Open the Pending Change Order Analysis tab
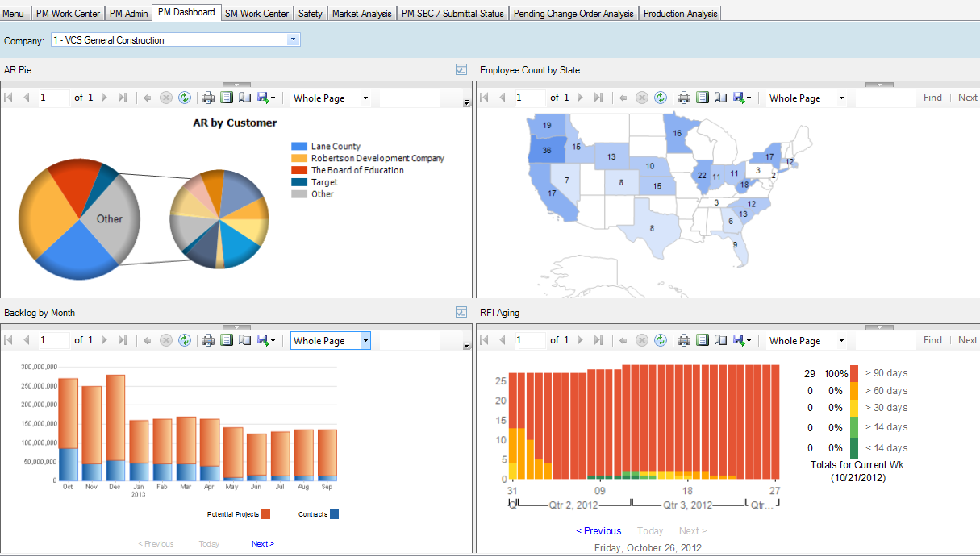 tap(573, 14)
